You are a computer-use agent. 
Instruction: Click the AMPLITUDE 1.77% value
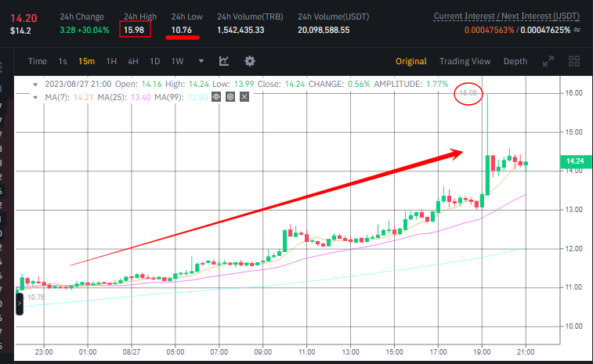(437, 84)
